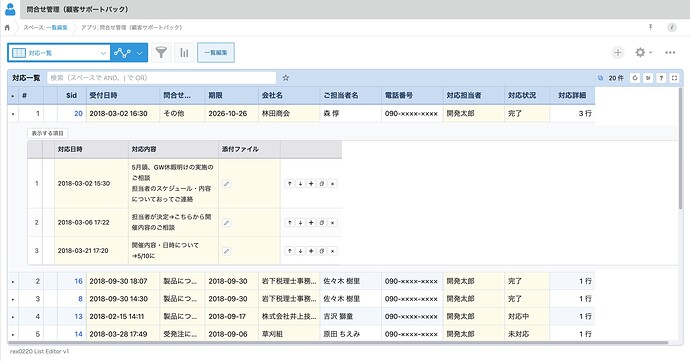
Task: Click the search input field
Action: click(x=161, y=78)
